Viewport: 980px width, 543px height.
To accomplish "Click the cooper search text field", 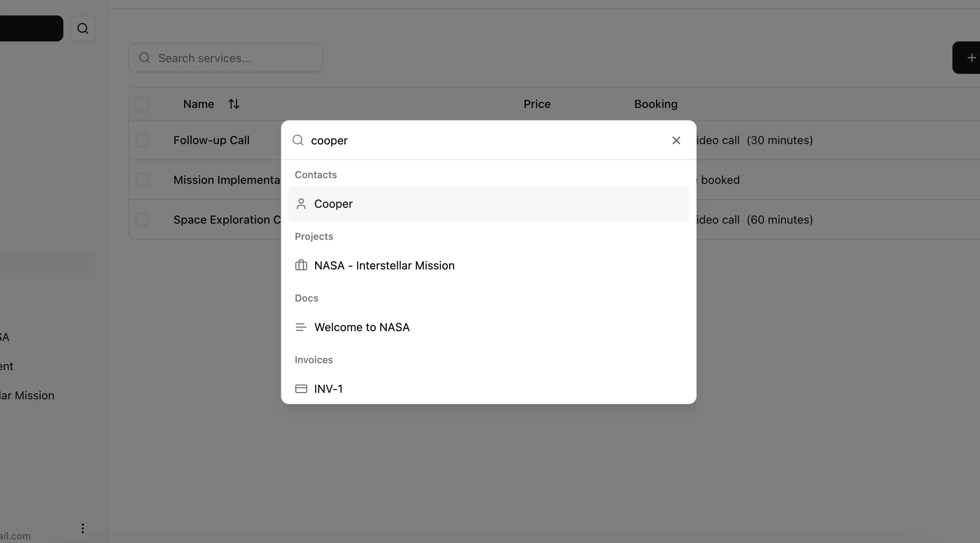I will coord(483,140).
